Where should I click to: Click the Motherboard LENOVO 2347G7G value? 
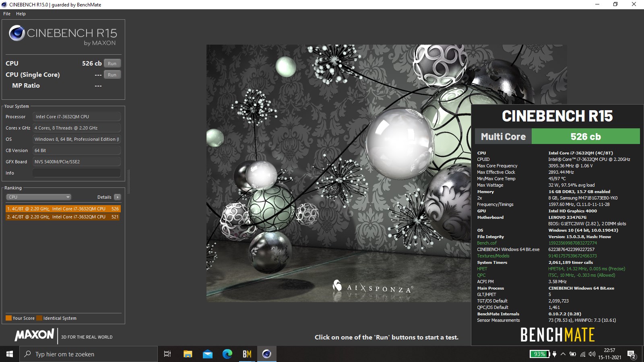[x=568, y=217]
